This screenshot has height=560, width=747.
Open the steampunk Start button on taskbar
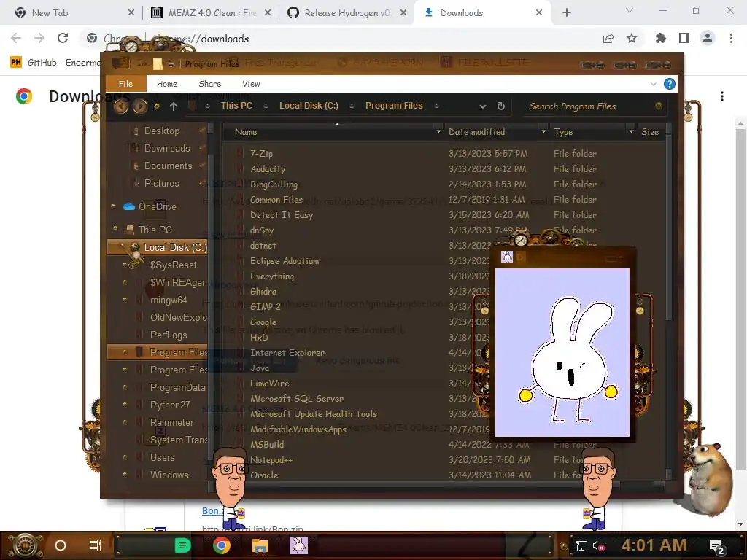click(25, 545)
